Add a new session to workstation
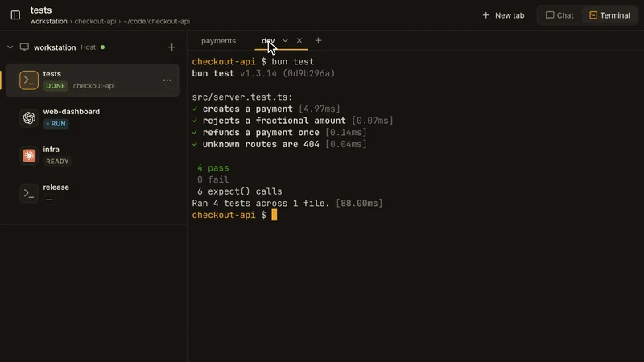Image resolution: width=644 pixels, height=362 pixels. [171, 47]
